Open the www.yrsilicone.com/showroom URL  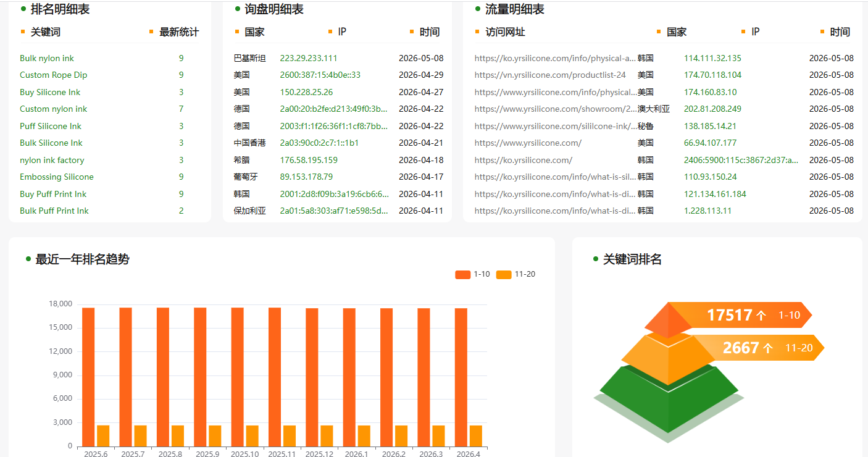(x=556, y=109)
